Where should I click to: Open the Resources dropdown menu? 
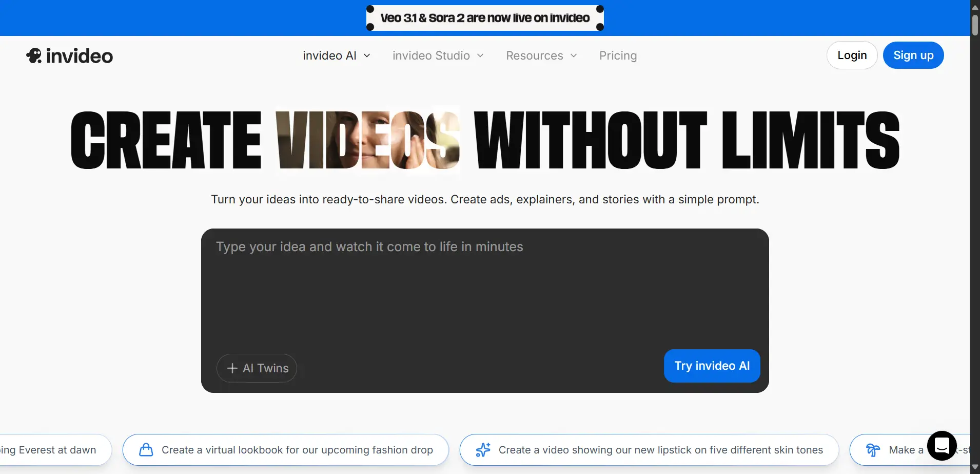541,55
